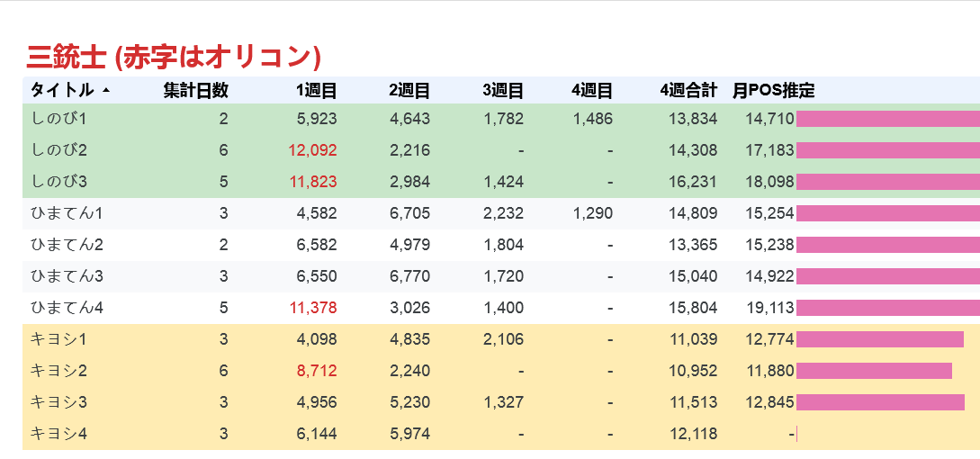Sort by タイトル column header
The image size is (980, 459).
61,90
